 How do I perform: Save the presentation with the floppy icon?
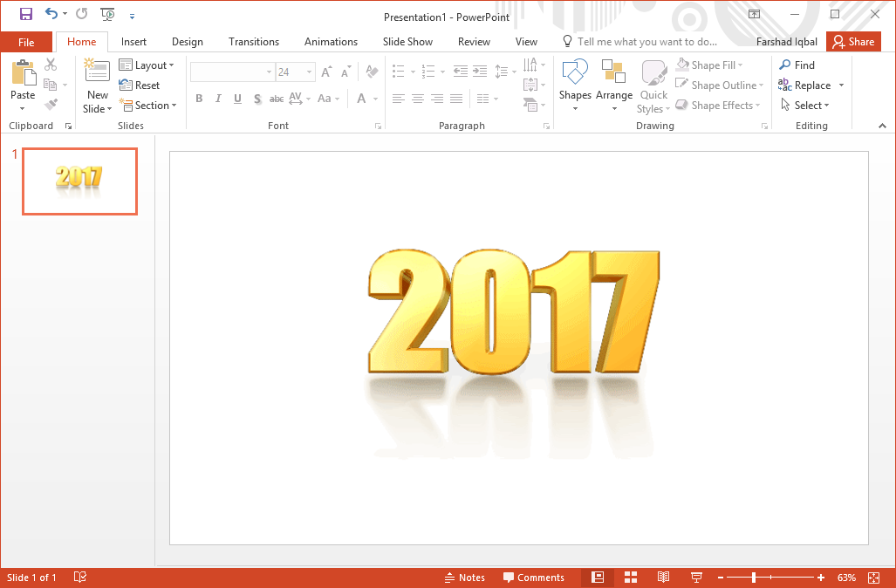pyautogui.click(x=25, y=14)
